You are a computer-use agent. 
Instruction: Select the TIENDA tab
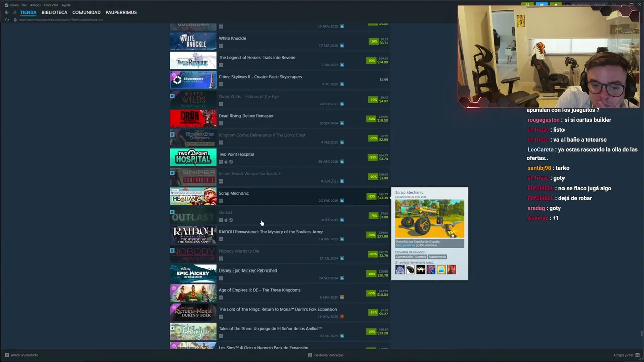tap(28, 12)
